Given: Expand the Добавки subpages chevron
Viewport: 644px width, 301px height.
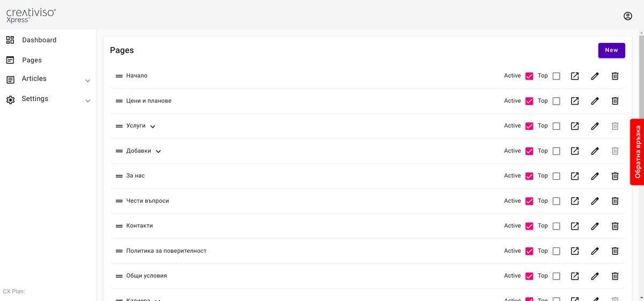Looking at the screenshot, I should [x=158, y=151].
